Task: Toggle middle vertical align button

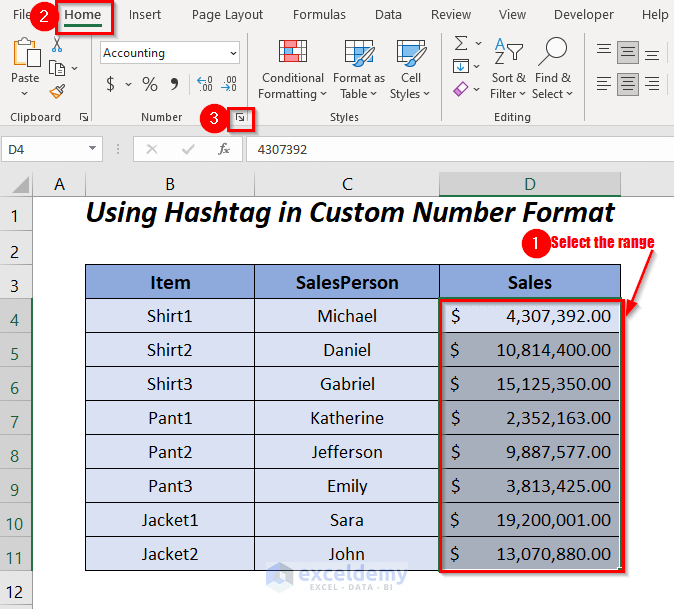Action: point(628,52)
